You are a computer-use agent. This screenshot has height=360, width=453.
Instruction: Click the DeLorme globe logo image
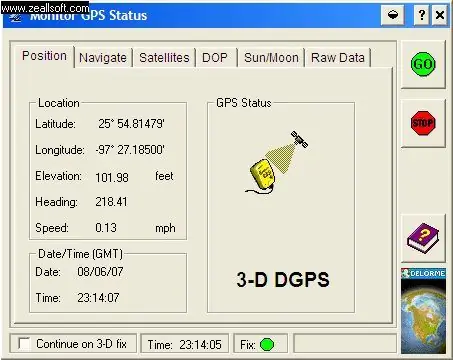(423, 311)
